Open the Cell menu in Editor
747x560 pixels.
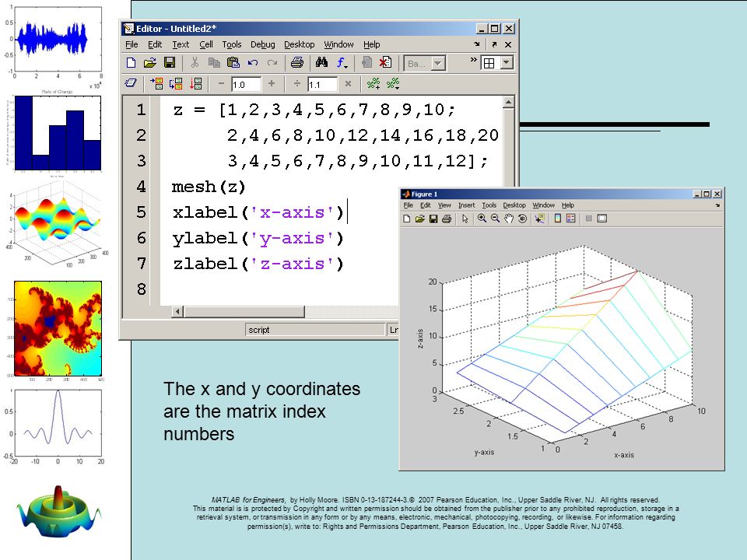point(205,44)
